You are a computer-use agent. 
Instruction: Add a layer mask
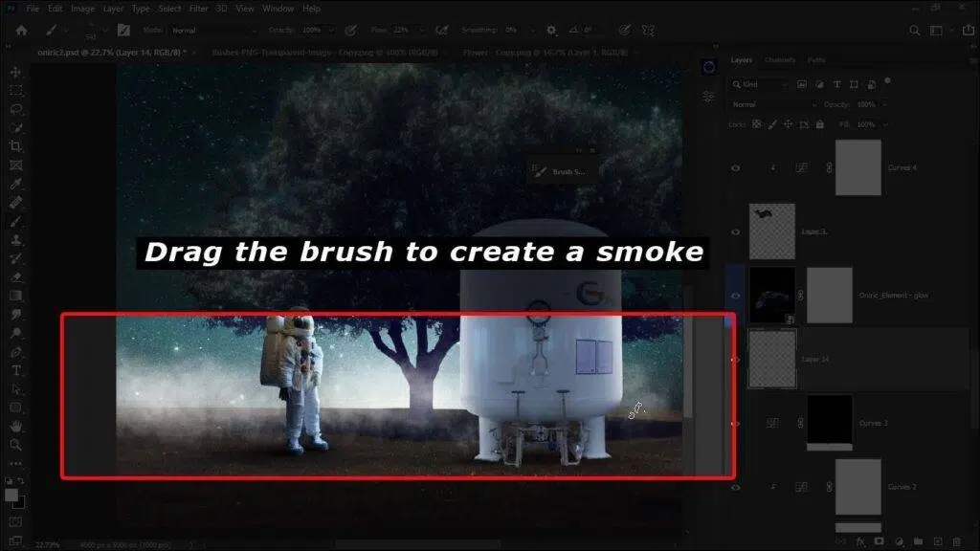point(880,541)
